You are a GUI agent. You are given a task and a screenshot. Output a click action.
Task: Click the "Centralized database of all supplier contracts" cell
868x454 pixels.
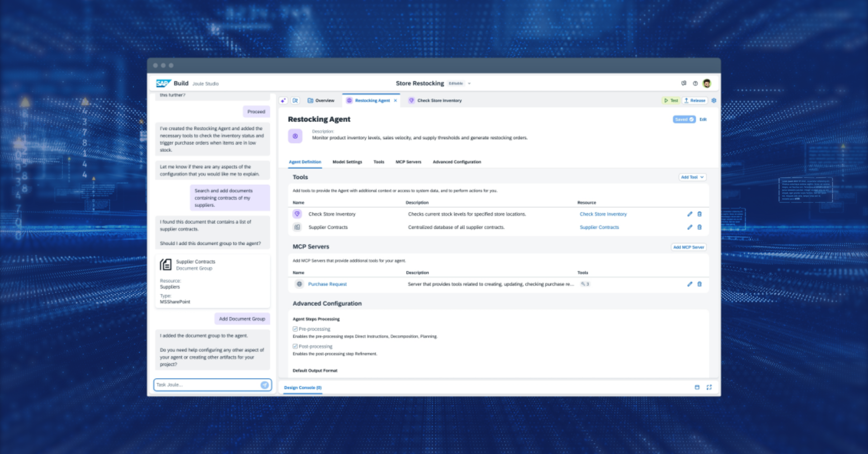point(456,227)
